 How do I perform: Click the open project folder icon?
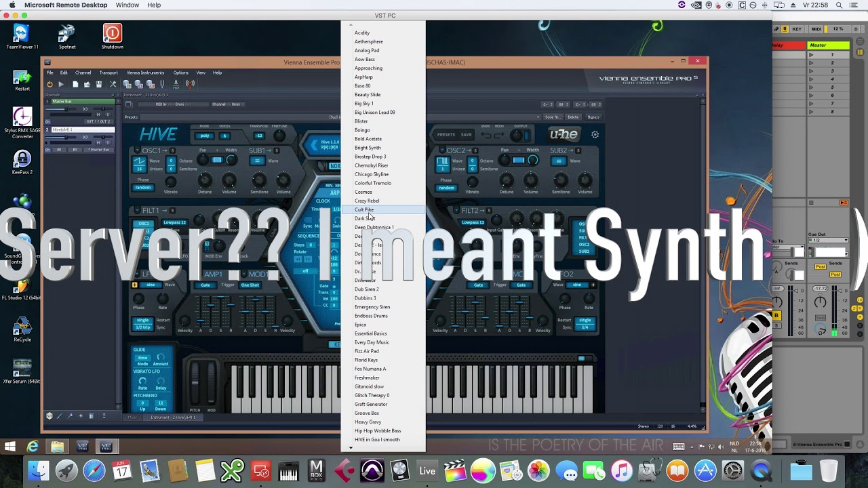(x=87, y=84)
